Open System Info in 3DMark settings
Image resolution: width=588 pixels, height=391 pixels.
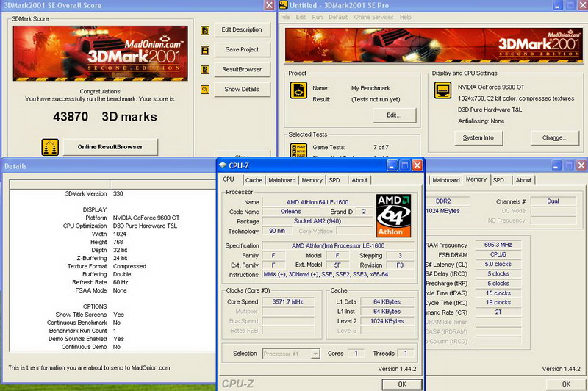coord(478,138)
